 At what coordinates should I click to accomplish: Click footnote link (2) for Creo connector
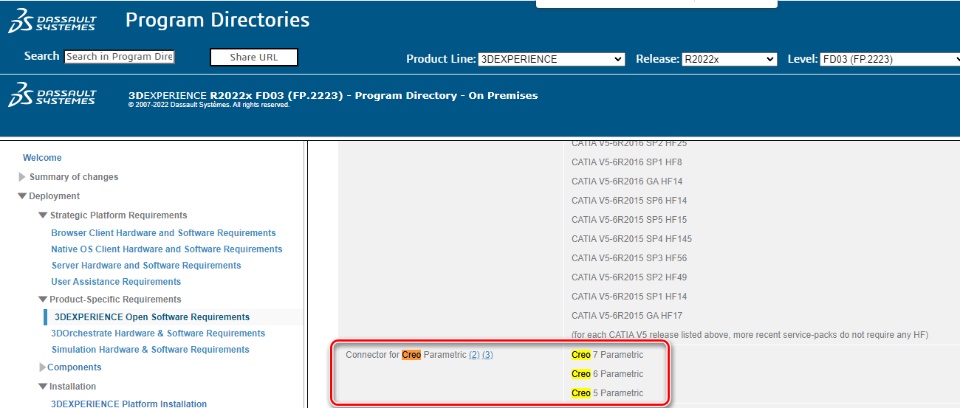tap(474, 355)
